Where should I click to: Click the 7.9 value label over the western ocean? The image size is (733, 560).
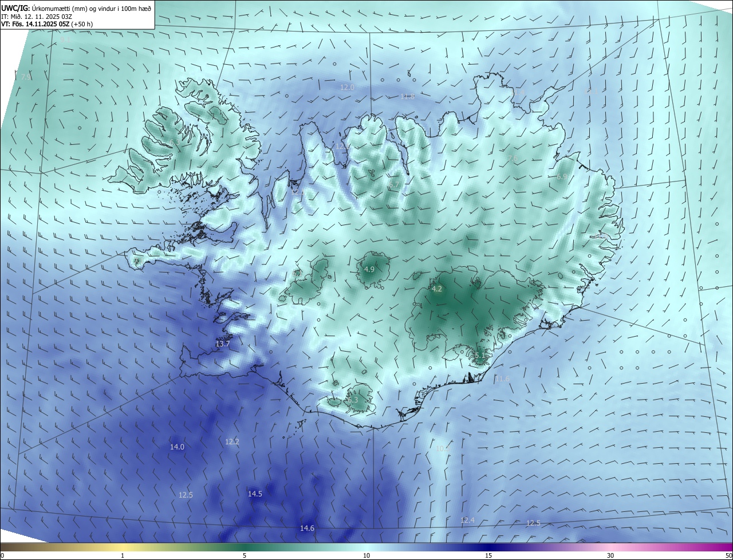pyautogui.click(x=26, y=77)
